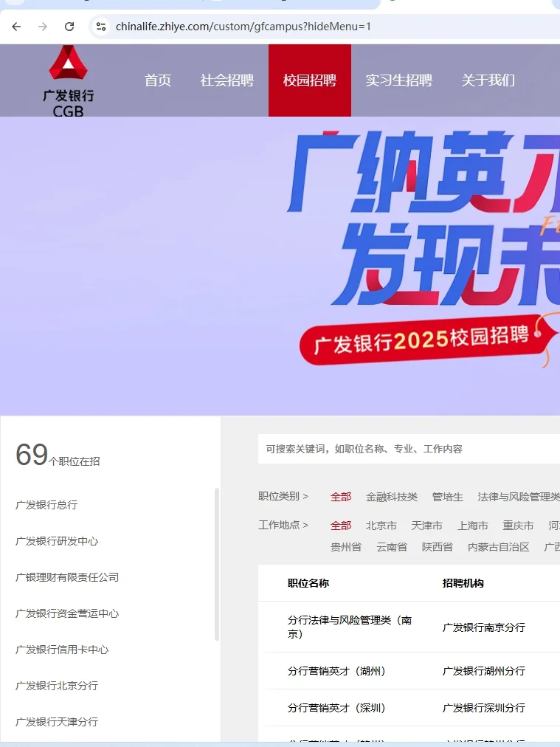Screen dimensions: 560x747
Task: Filter work location by 天津市
Action: pyautogui.click(x=426, y=526)
